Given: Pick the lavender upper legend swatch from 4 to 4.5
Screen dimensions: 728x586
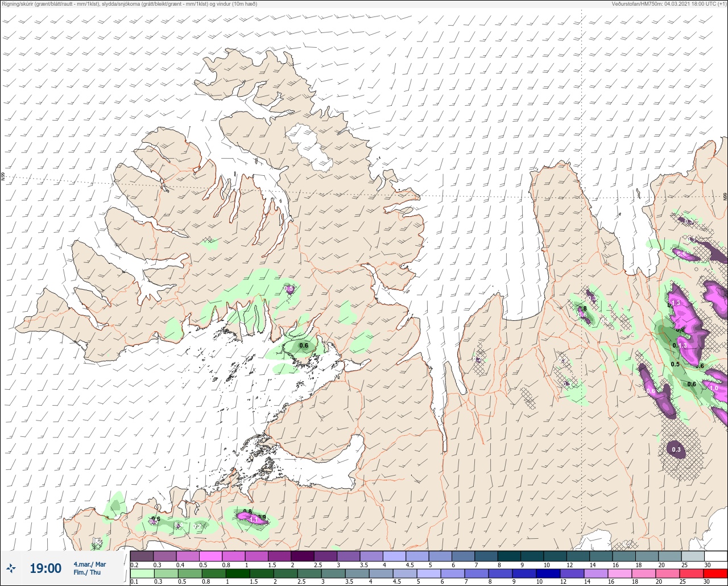Looking at the screenshot, I should pyautogui.click(x=394, y=556).
